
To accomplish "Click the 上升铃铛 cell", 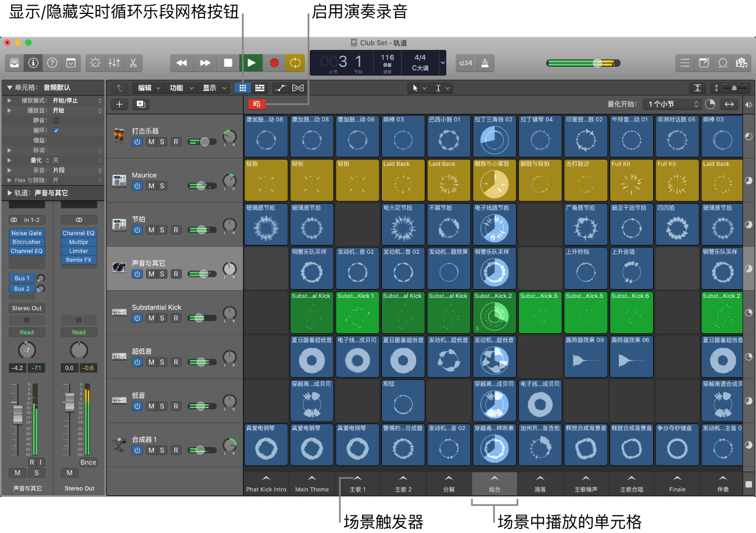I will pyautogui.click(x=586, y=268).
